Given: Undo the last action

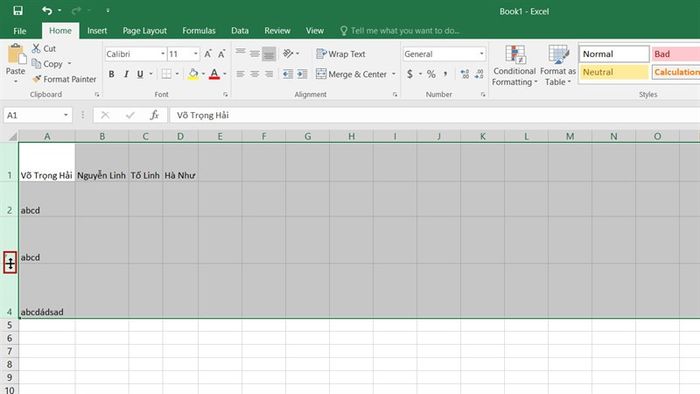Looking at the screenshot, I should (47, 10).
